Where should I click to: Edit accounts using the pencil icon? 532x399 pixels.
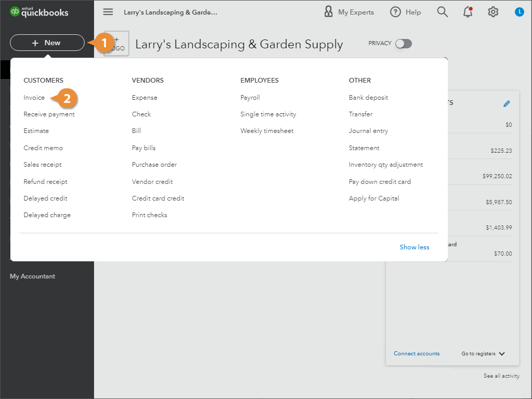tap(507, 103)
